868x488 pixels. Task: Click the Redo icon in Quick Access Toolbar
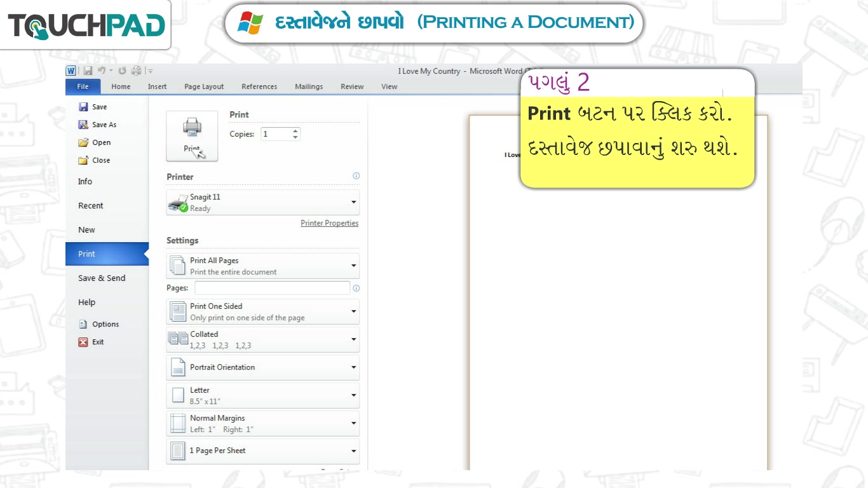pyautogui.click(x=122, y=71)
